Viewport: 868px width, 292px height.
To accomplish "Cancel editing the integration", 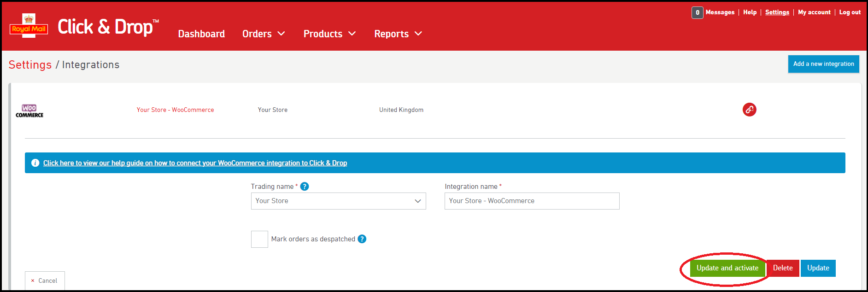I will [x=45, y=280].
